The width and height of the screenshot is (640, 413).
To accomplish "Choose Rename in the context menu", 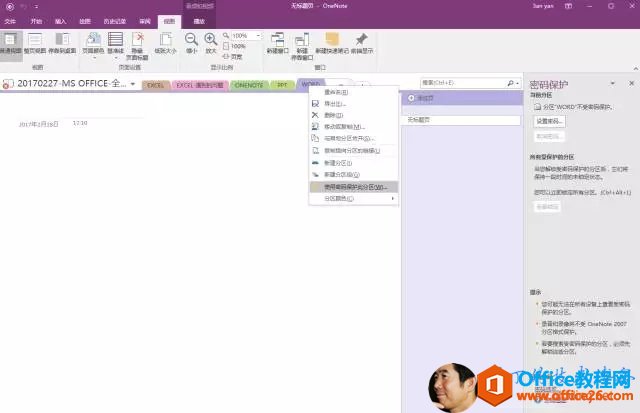I will click(353, 92).
